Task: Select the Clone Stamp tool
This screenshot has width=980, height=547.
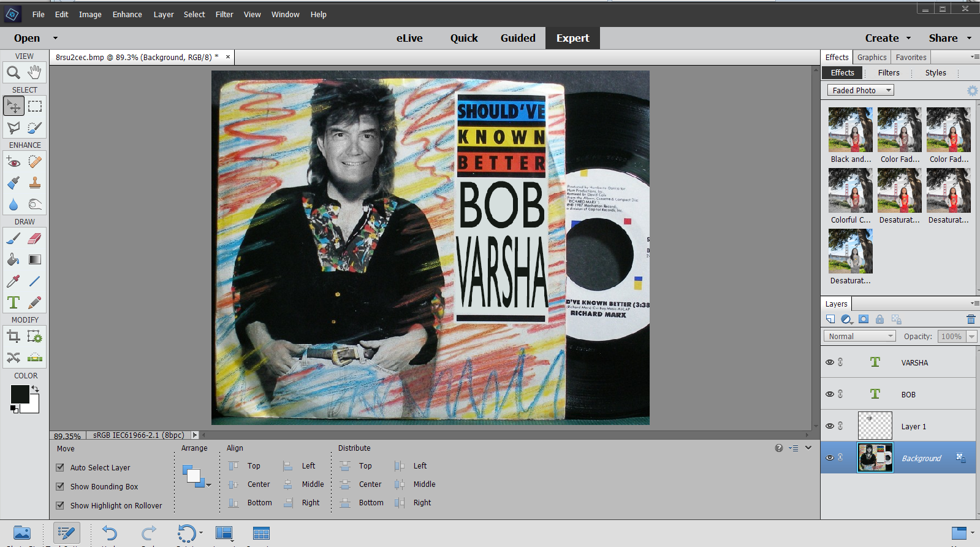Action: [x=35, y=183]
